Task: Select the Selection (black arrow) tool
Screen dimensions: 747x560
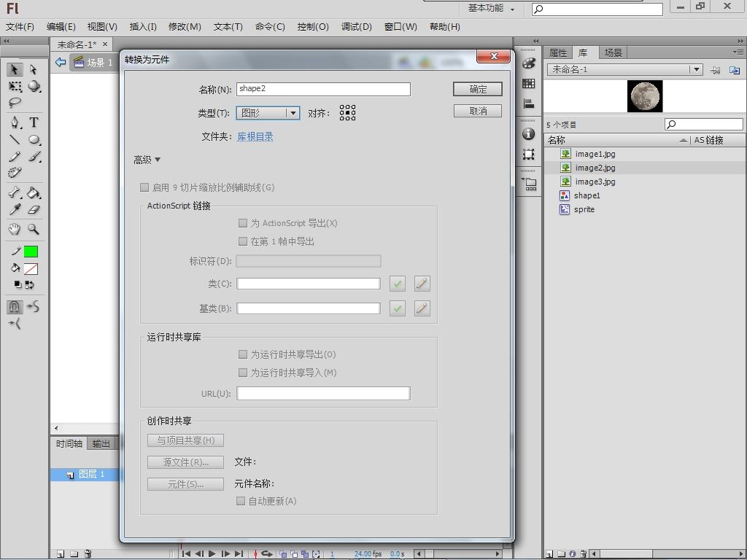Action: coord(15,69)
